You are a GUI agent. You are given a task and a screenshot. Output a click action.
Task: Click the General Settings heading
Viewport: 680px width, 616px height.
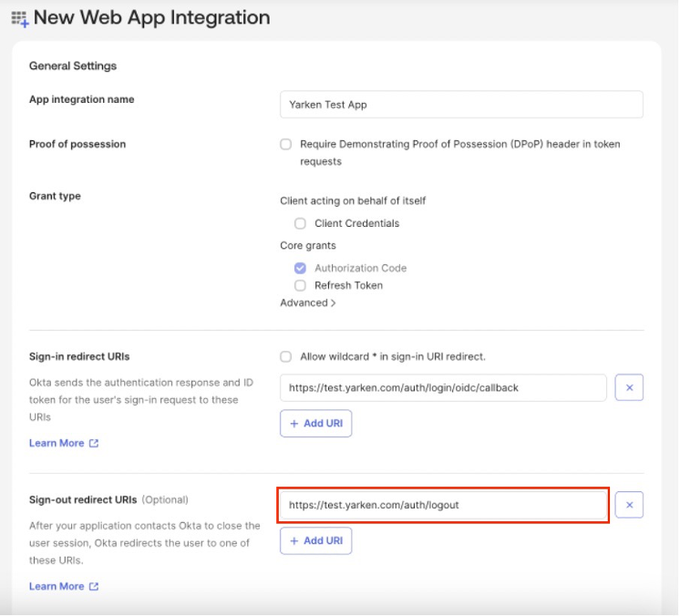[73, 67]
